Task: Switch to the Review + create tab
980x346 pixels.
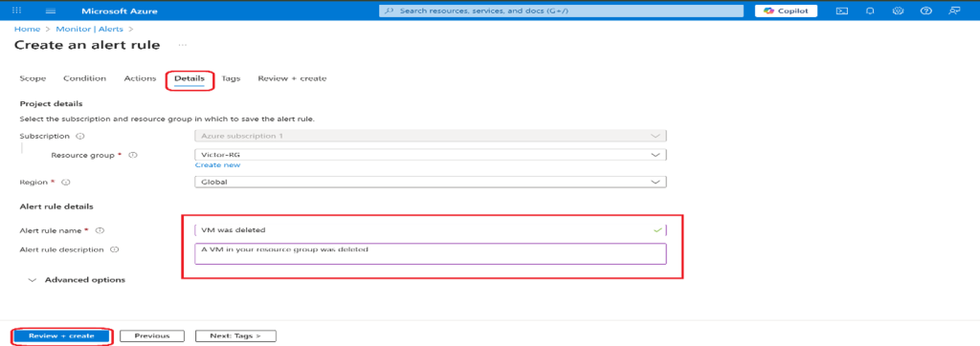Action: point(292,78)
